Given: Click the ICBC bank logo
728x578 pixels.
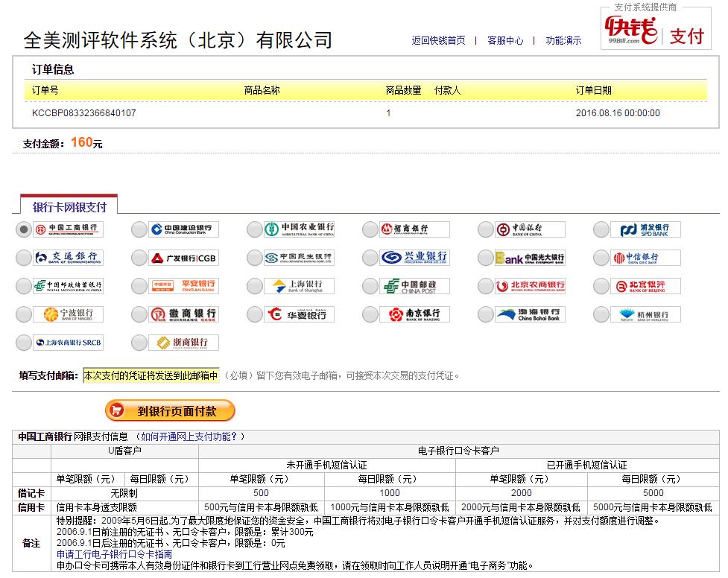Looking at the screenshot, I should coord(69,229).
